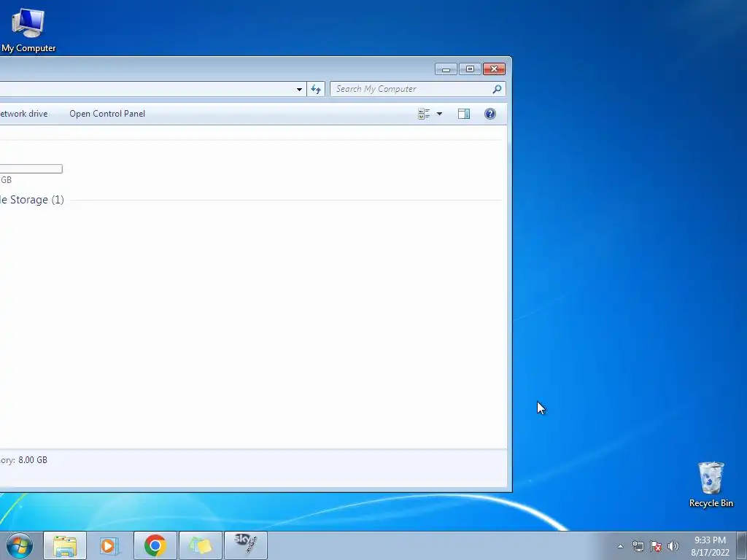Click the volume speaker tray icon
The image size is (747, 560).
[x=673, y=546]
